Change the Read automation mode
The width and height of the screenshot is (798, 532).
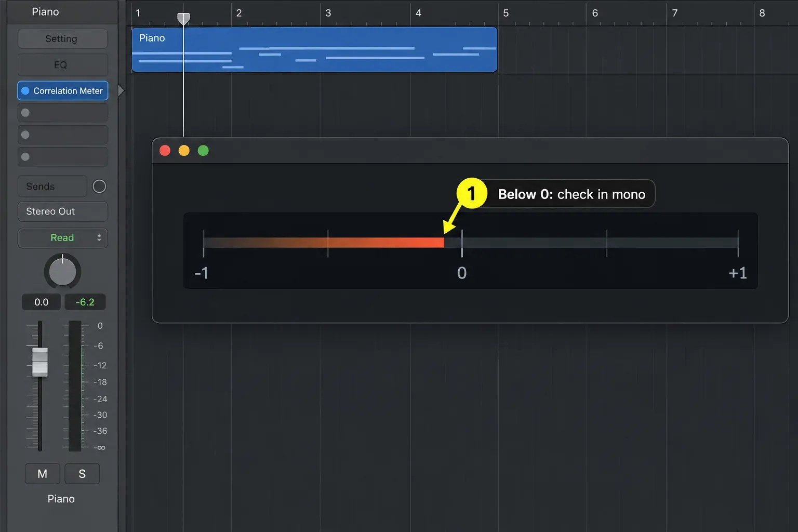[63, 238]
